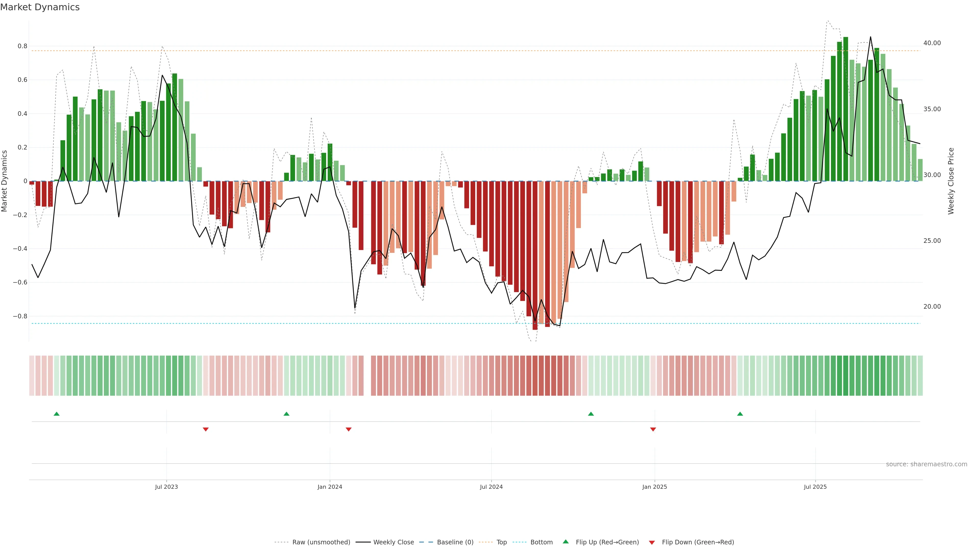The image size is (980, 551).
Task: Click the Jan 2025 x-axis label
Action: [x=654, y=487]
